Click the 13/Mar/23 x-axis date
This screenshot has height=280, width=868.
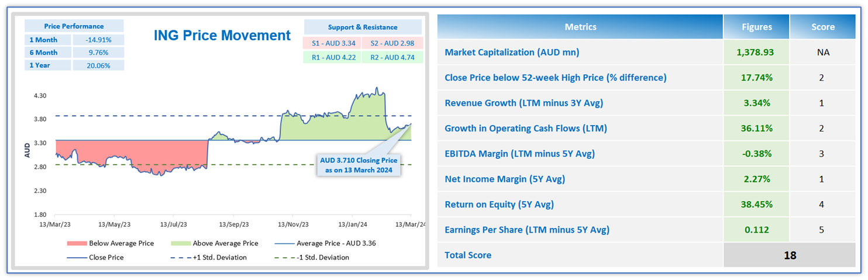coord(56,224)
